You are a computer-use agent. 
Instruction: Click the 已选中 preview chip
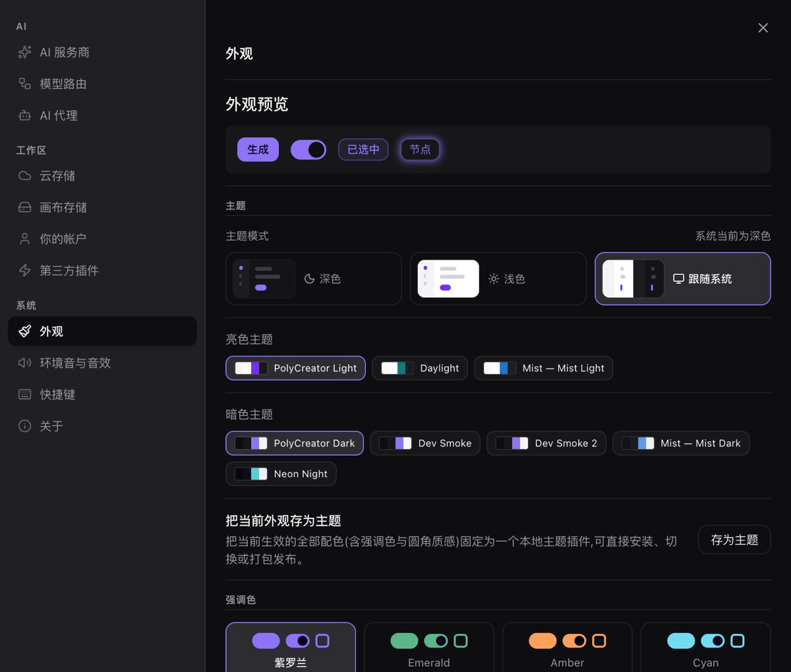[x=363, y=150]
